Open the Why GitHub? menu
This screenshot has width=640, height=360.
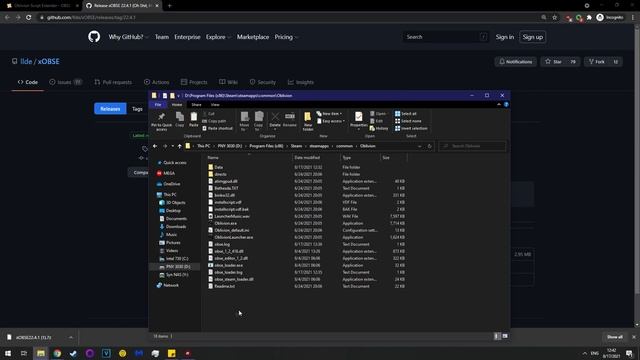(x=128, y=37)
